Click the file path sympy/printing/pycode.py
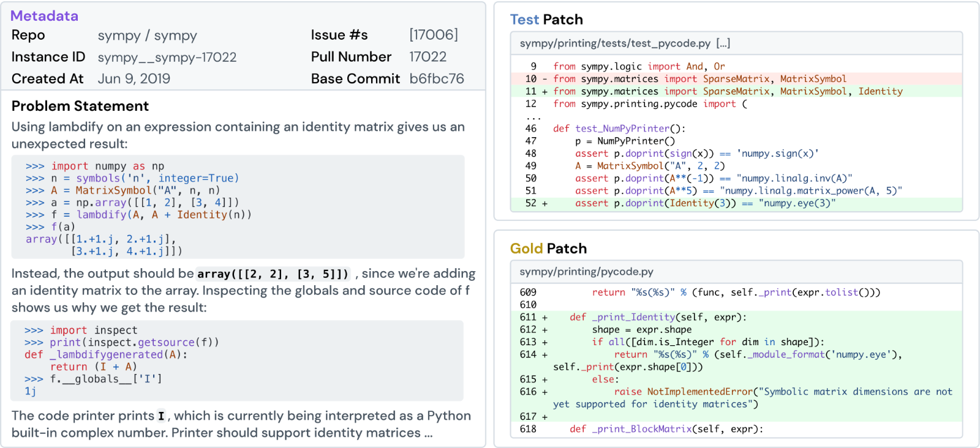980x448 pixels. coord(587,272)
